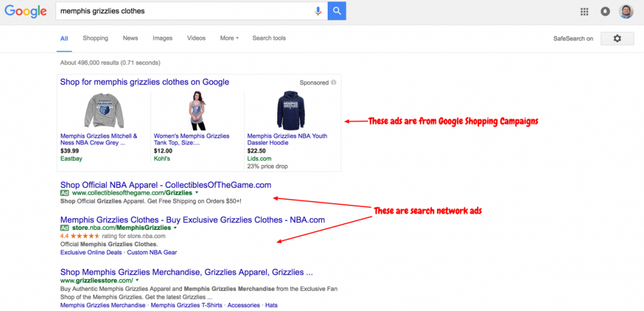
Task: Open Custom NBA Gear sitelink
Action: point(152,253)
